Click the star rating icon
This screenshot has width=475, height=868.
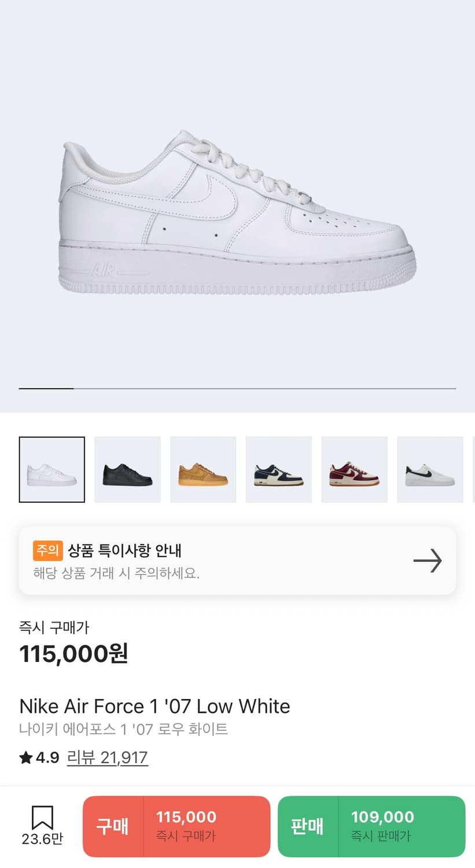tap(26, 757)
